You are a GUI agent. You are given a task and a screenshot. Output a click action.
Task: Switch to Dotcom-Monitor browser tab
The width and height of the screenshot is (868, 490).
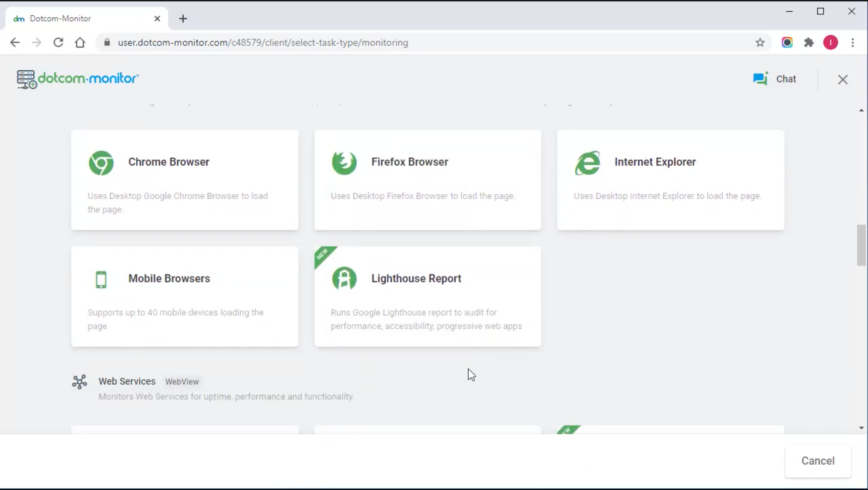(x=86, y=18)
